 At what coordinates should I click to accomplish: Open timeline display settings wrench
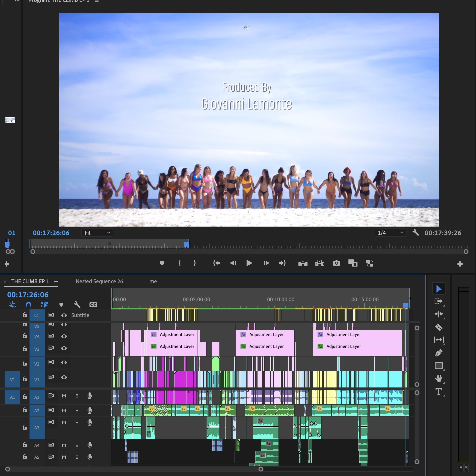(x=77, y=305)
